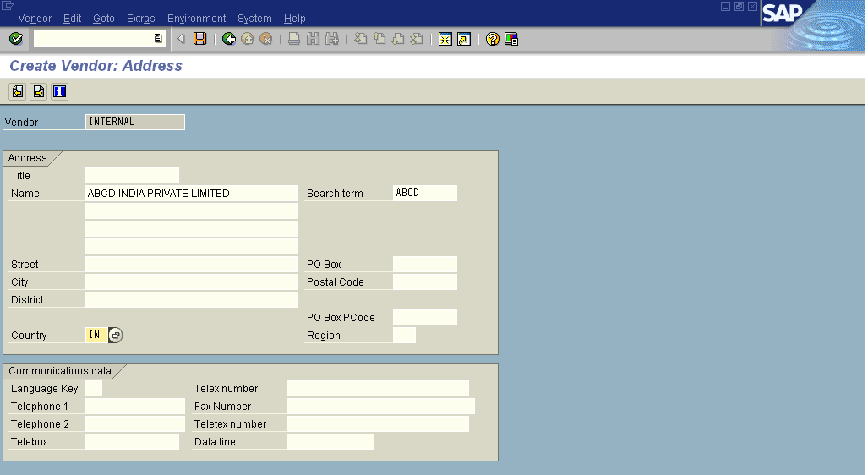Click the blue information icon
Image resolution: width=868 pixels, height=475 pixels.
pyautogui.click(x=59, y=91)
